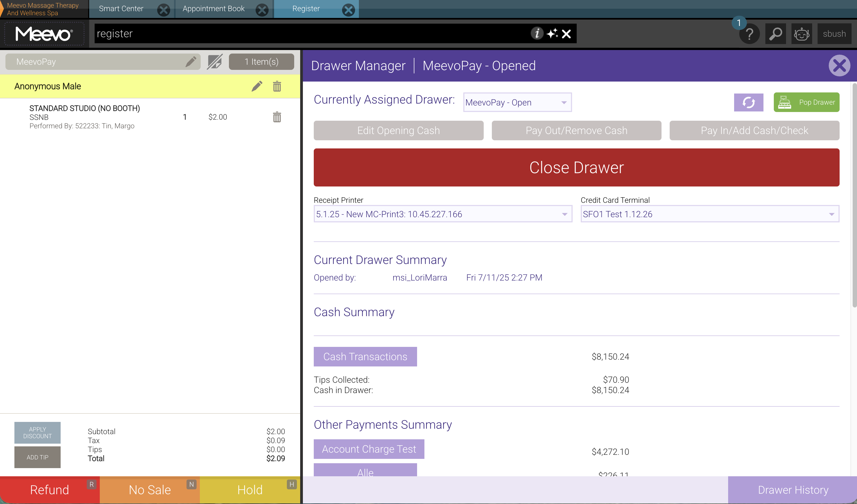857x504 pixels.
Task: Click the magnifying glass search icon
Action: (x=776, y=34)
